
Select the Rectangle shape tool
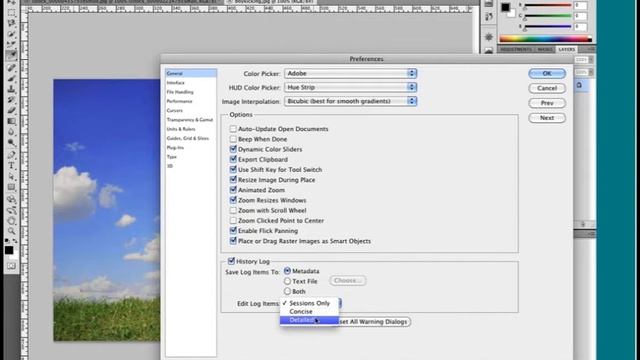pos(11,188)
